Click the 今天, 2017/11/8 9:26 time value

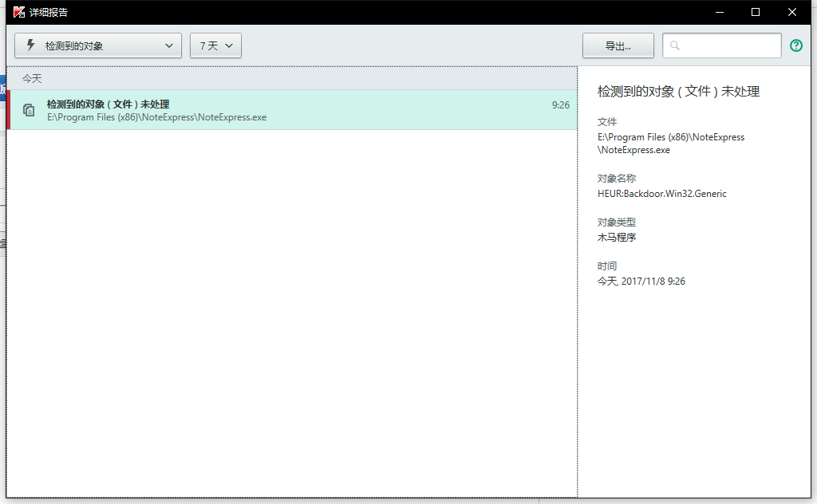pos(641,282)
